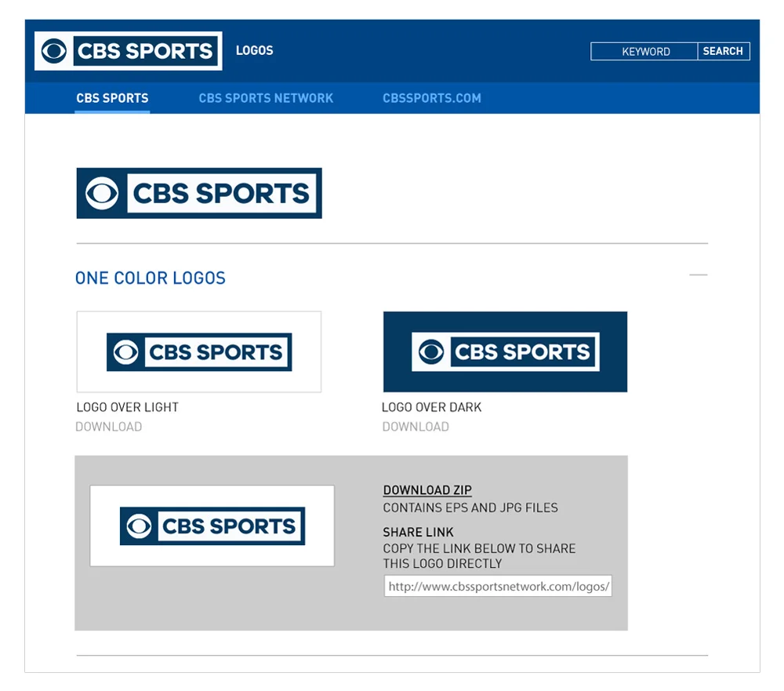784x691 pixels.
Task: Click the CONTAINS EPS AND JPG FILES text
Action: pos(470,508)
